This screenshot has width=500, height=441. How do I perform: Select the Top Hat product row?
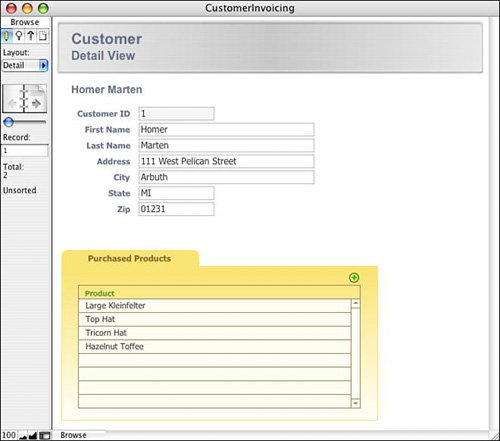point(215,319)
